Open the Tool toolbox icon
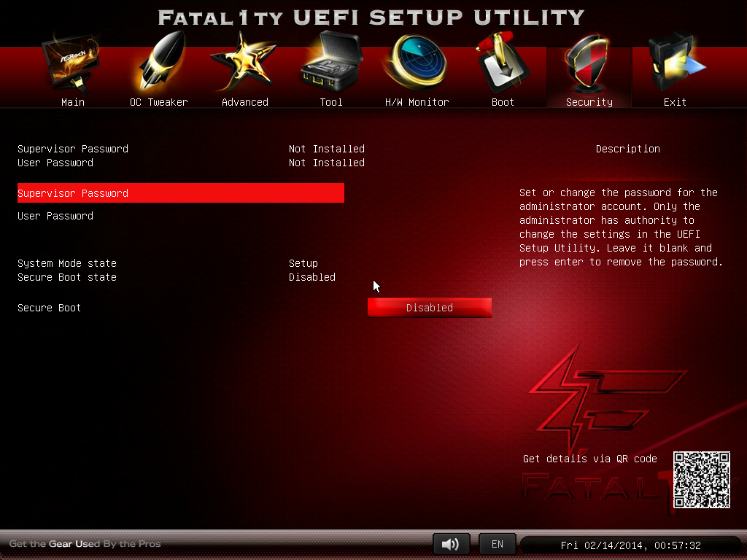Image resolution: width=747 pixels, height=560 pixels. coord(330,66)
